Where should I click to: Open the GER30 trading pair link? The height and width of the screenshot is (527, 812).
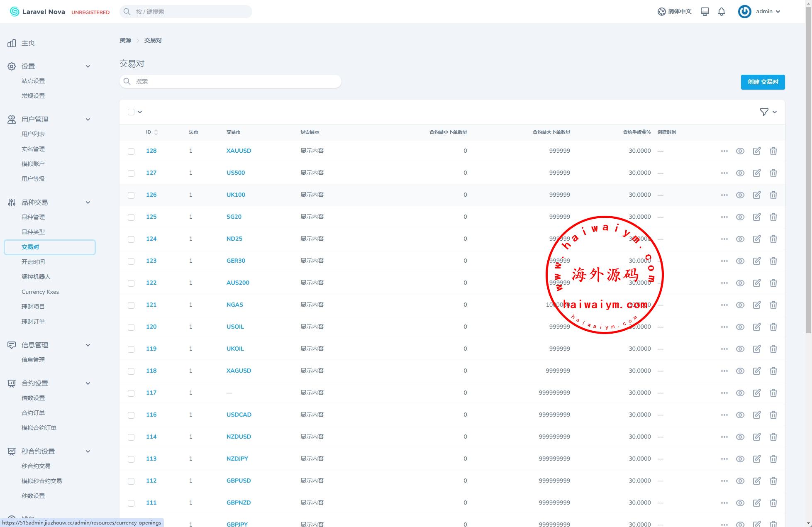[x=236, y=261]
